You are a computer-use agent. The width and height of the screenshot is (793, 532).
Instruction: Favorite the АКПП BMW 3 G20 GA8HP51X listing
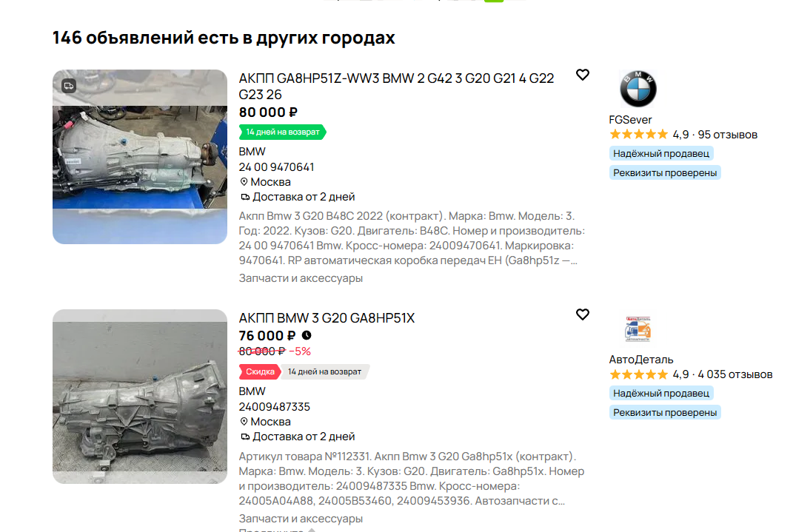coord(583,314)
